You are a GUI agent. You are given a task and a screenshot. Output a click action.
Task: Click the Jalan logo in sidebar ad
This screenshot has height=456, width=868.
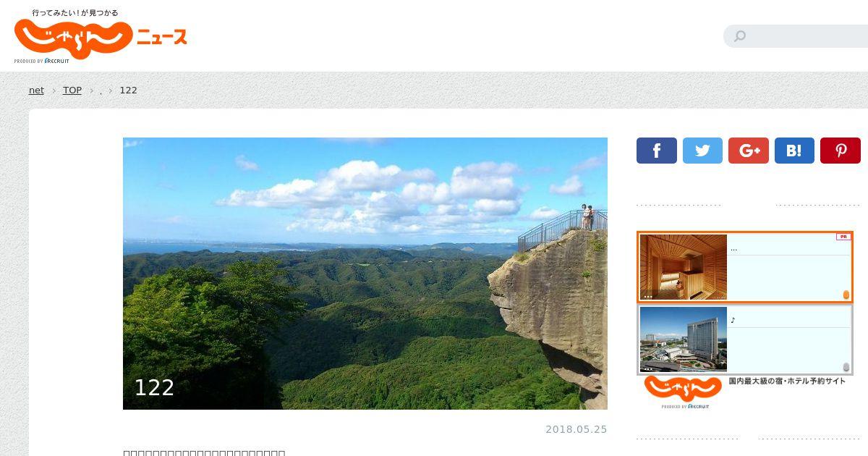683,392
